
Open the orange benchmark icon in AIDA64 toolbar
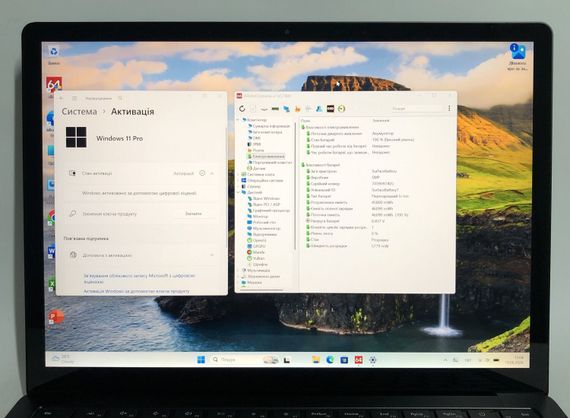[297, 109]
